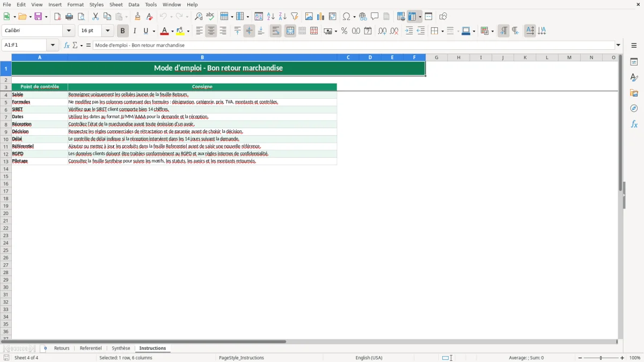
Task: Open the font color dropdown arrow
Action: [x=172, y=31]
